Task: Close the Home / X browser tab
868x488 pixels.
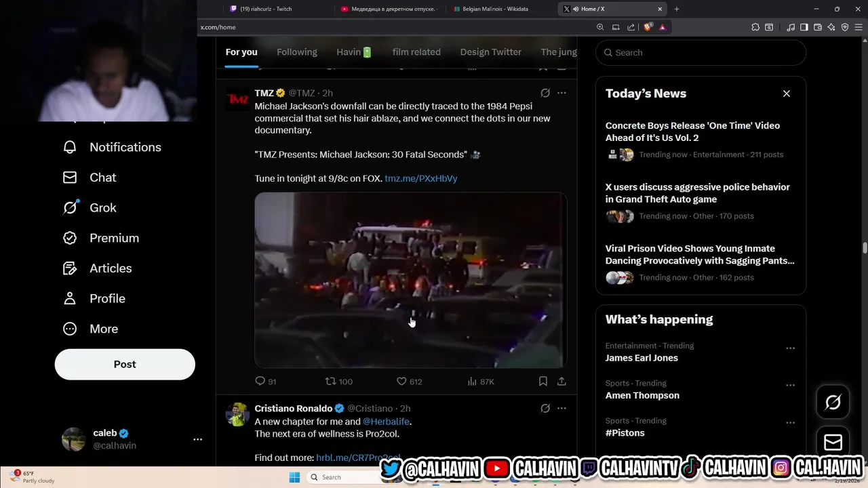Action: [660, 9]
